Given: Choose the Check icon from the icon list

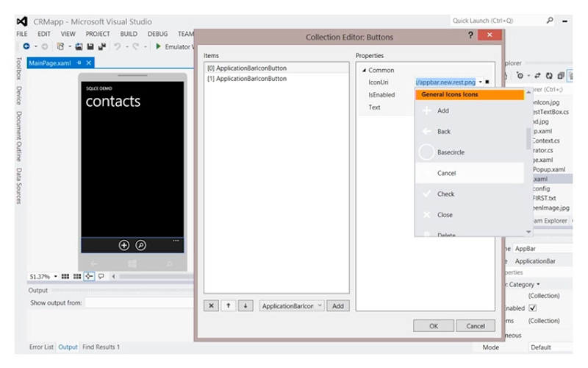Looking at the screenshot, I should (470, 194).
